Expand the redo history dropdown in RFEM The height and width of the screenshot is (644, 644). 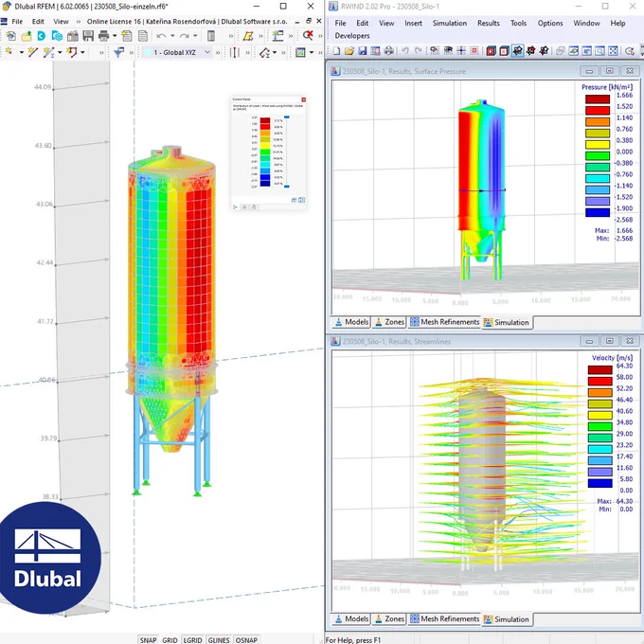[x=195, y=36]
